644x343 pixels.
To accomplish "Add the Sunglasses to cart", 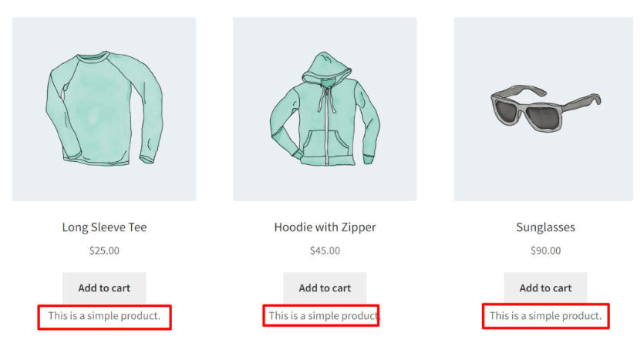I will [545, 288].
